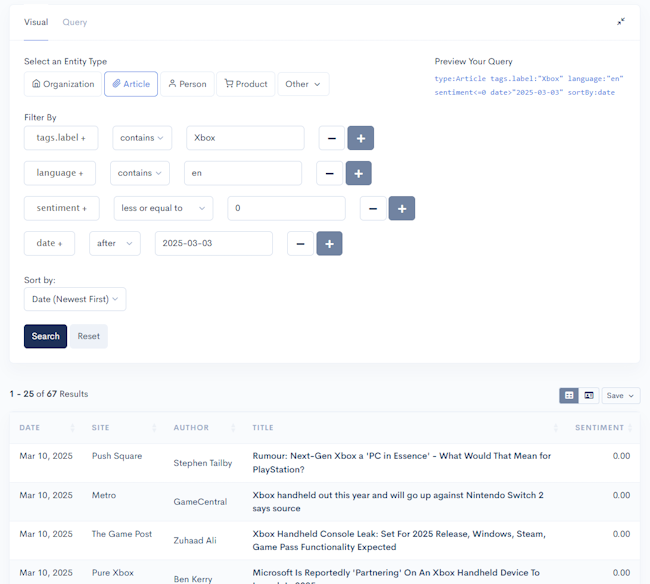
Task: Click the language filter field button
Action: click(60, 173)
